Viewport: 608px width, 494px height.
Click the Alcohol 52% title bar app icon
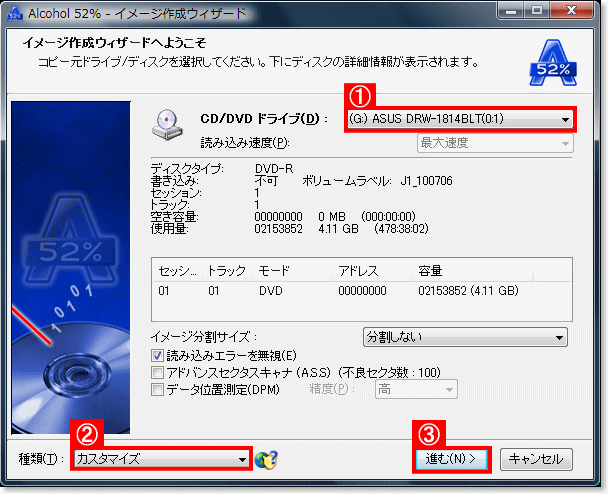click(15, 14)
